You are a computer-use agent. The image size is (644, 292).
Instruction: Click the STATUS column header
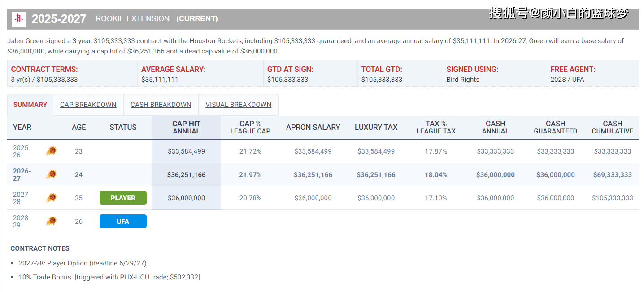[x=123, y=127]
